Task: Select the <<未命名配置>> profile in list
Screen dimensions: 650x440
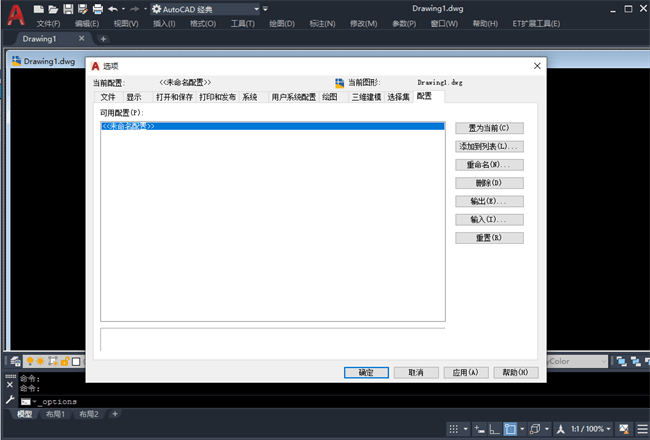Action: tap(273, 126)
